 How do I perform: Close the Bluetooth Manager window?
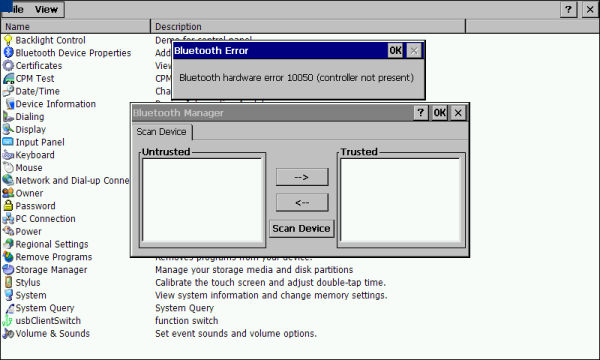[458, 113]
